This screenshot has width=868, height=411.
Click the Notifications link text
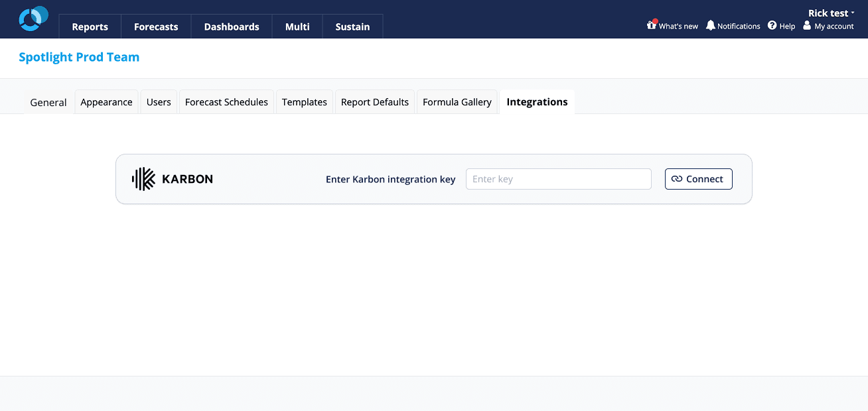(739, 27)
